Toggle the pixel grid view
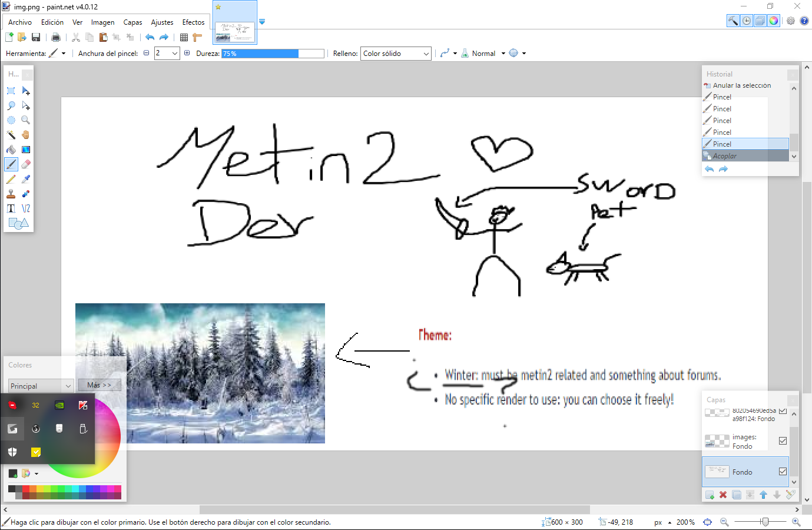Screen dimensions: 812x530 point(184,37)
